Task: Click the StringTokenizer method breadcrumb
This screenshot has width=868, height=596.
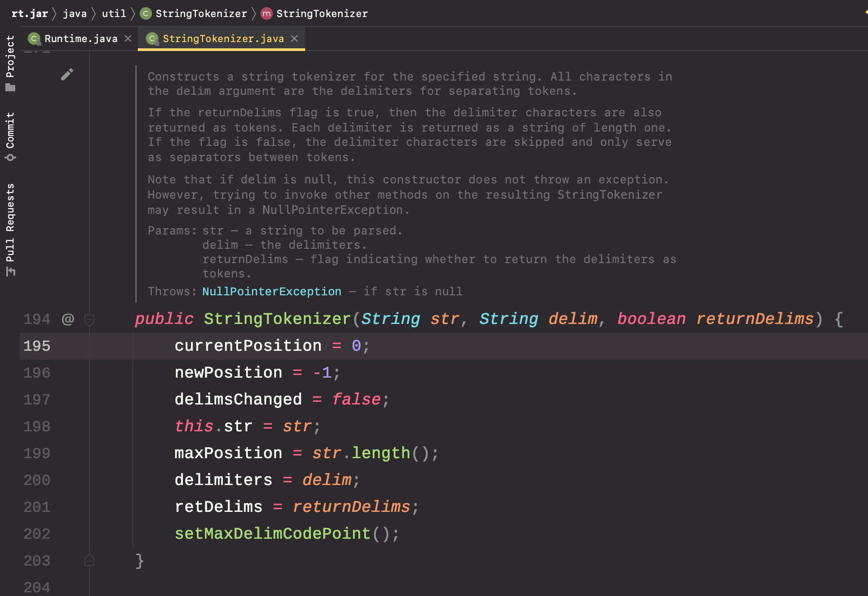Action: coord(322,13)
